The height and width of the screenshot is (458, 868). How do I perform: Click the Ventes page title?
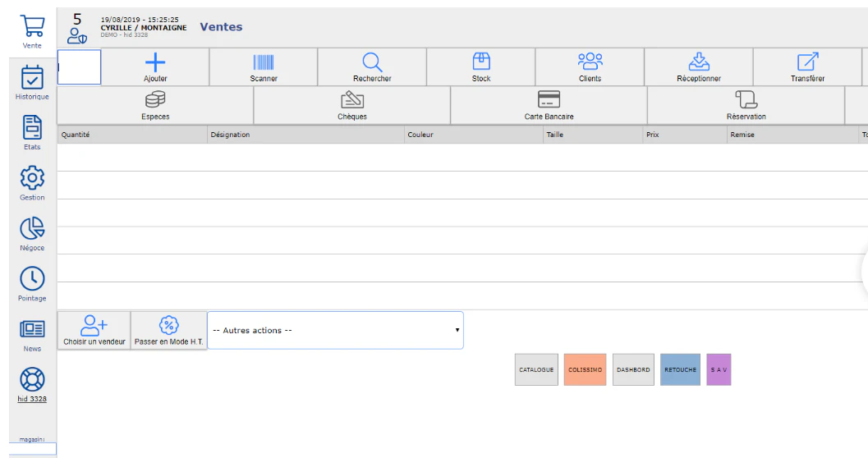(221, 26)
